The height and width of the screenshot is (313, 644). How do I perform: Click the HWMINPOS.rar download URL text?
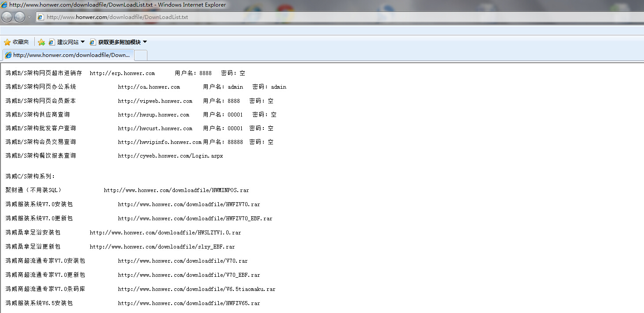176,190
